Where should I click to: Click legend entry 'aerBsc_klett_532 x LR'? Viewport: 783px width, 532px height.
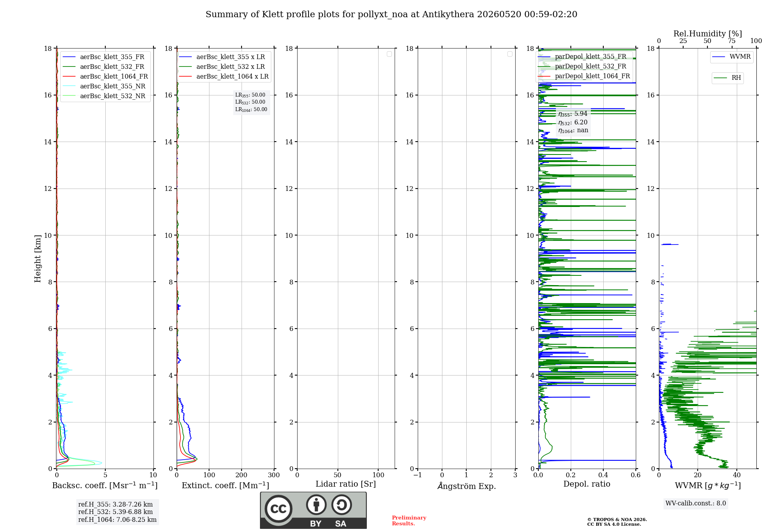[222, 66]
